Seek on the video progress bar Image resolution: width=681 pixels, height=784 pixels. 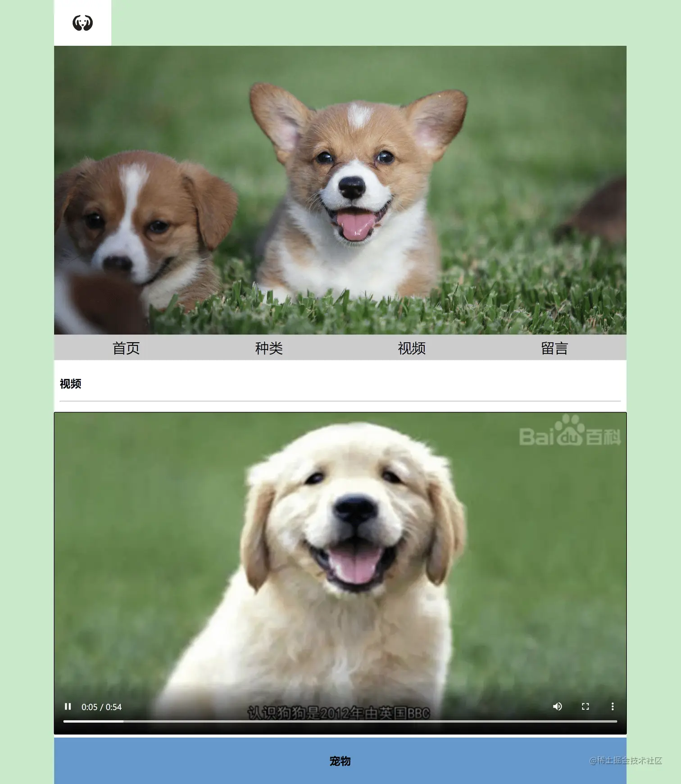340,721
